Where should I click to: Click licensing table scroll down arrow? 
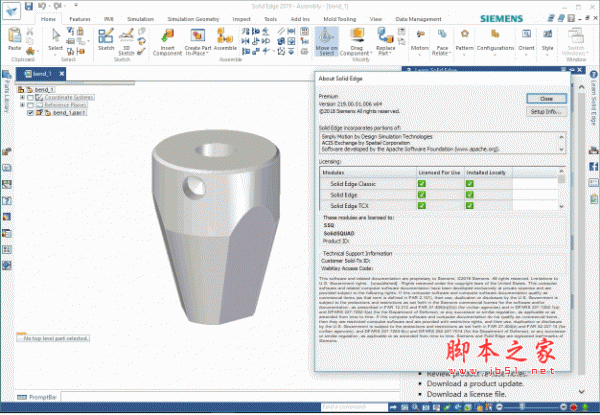(x=562, y=206)
